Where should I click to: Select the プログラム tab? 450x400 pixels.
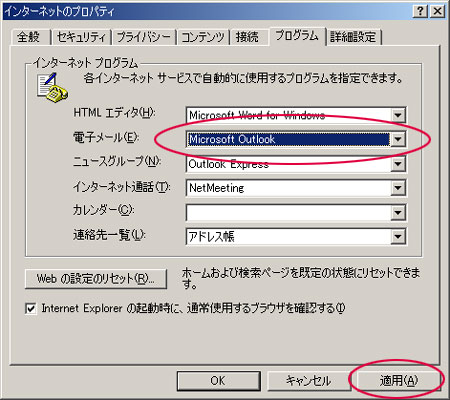(297, 36)
